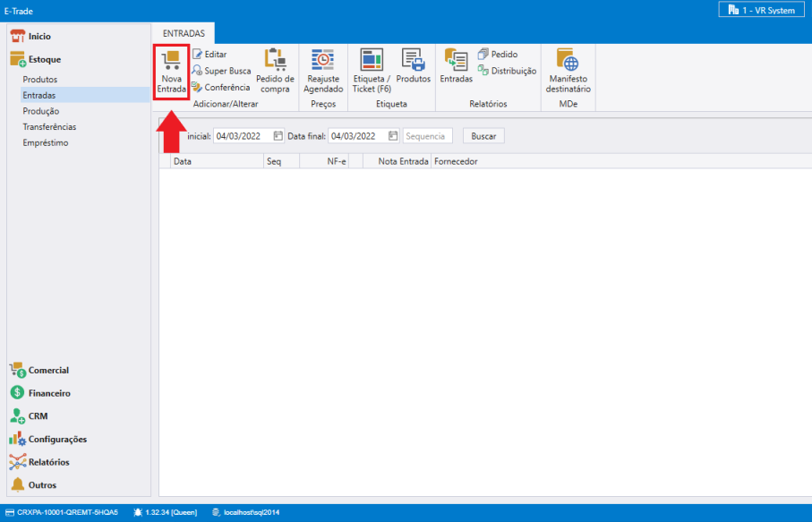Viewport: 812px width, 522px height.
Task: Open Empréstimo under Estoque
Action: (46, 142)
